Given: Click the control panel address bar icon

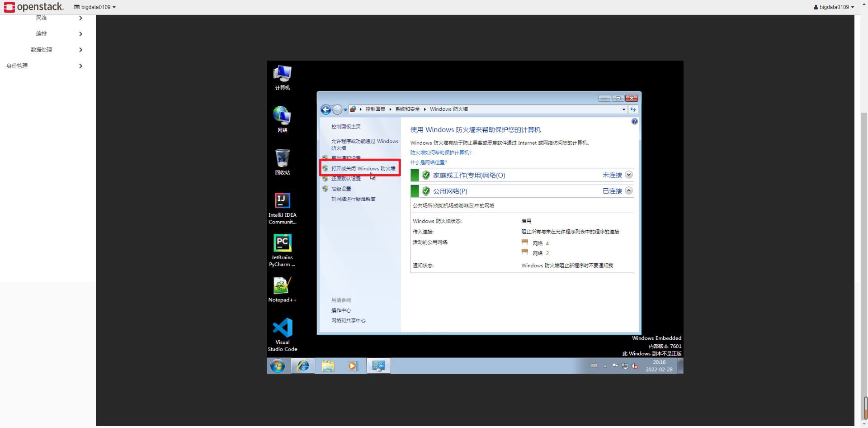Looking at the screenshot, I should (x=353, y=109).
